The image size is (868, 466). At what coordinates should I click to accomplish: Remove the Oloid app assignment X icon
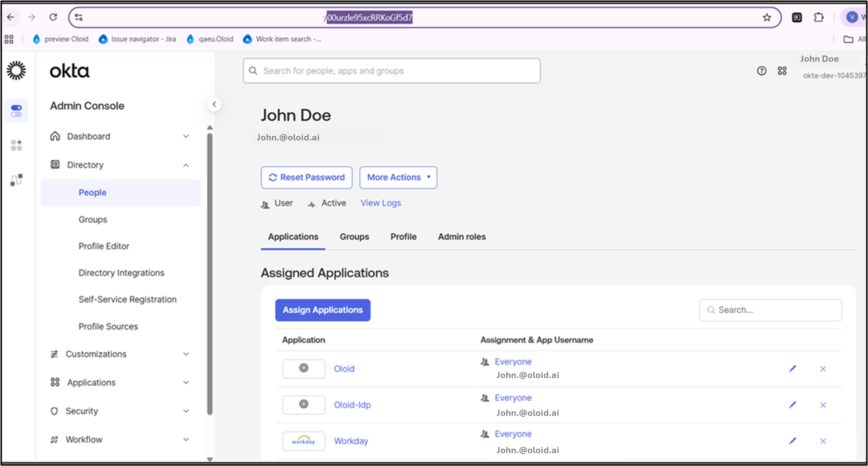[x=823, y=369]
